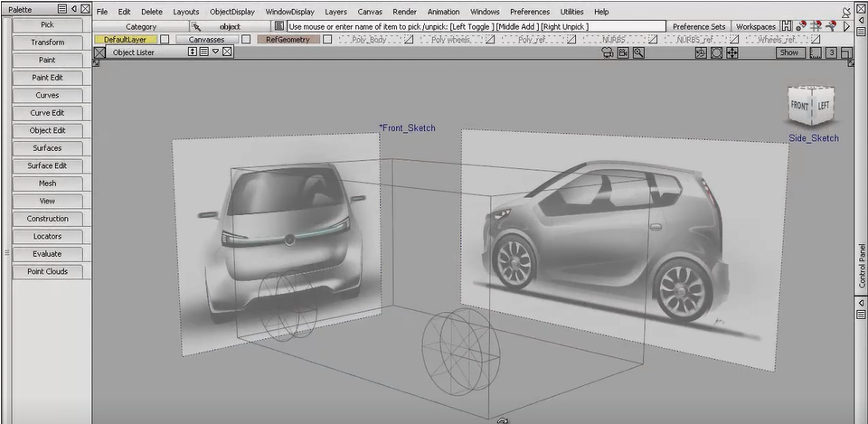Click the camera icon in viewport toolbar
This screenshot has width=868, height=424.
tap(608, 53)
